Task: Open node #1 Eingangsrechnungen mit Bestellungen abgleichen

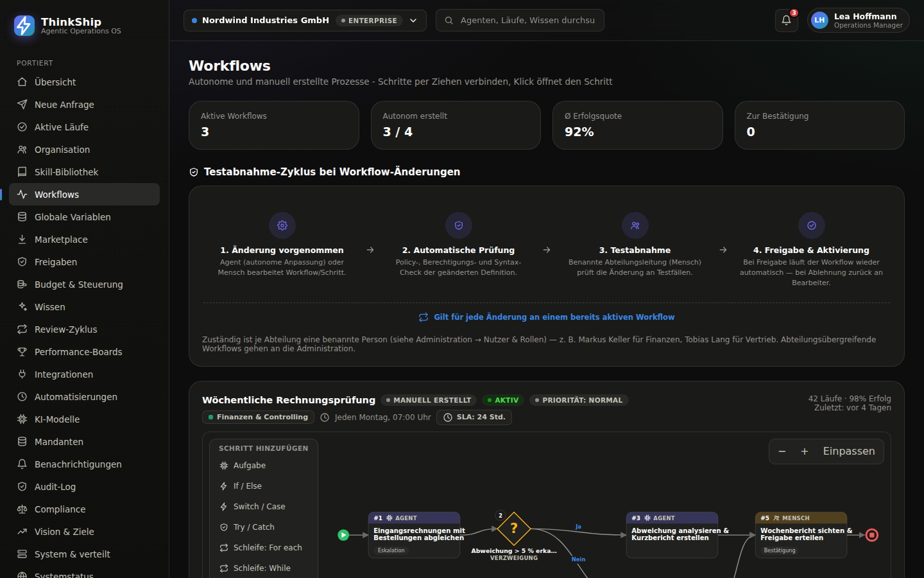Action: click(x=414, y=534)
